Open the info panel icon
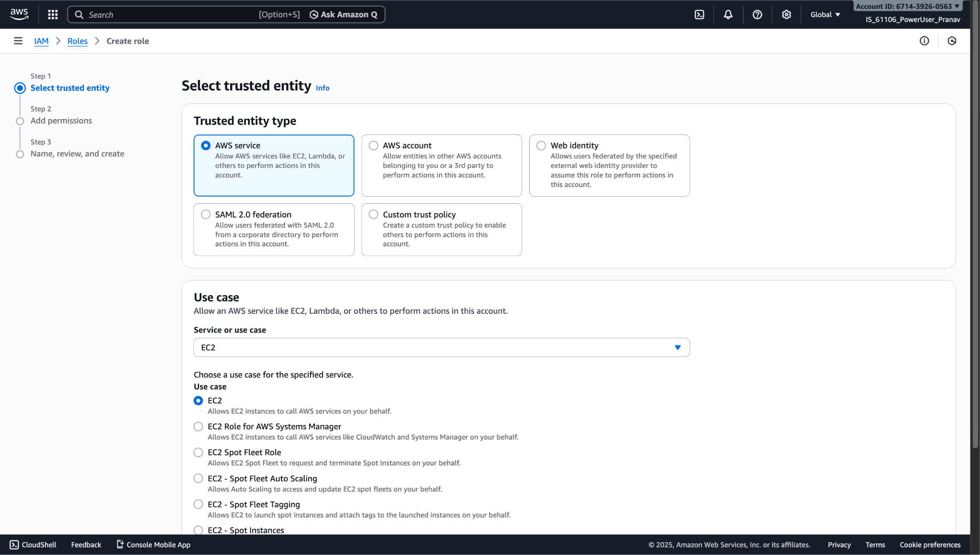The height and width of the screenshot is (555, 980). coord(924,41)
